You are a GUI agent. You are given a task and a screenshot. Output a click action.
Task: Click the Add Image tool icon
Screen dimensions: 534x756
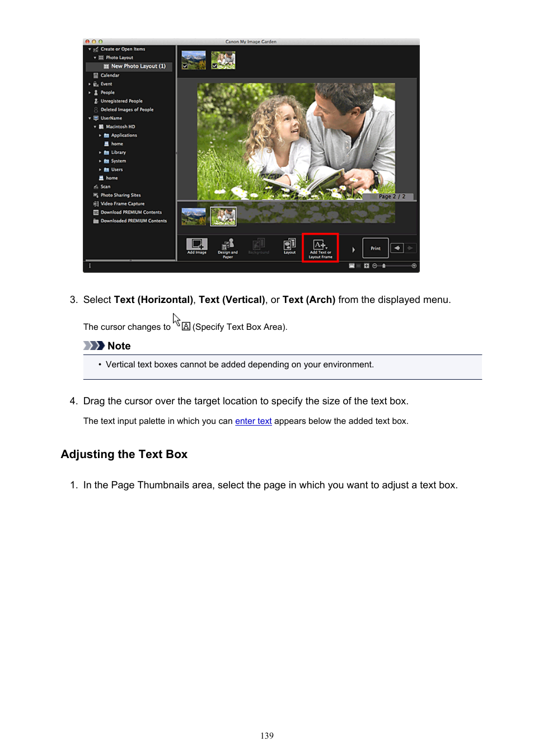(196, 245)
